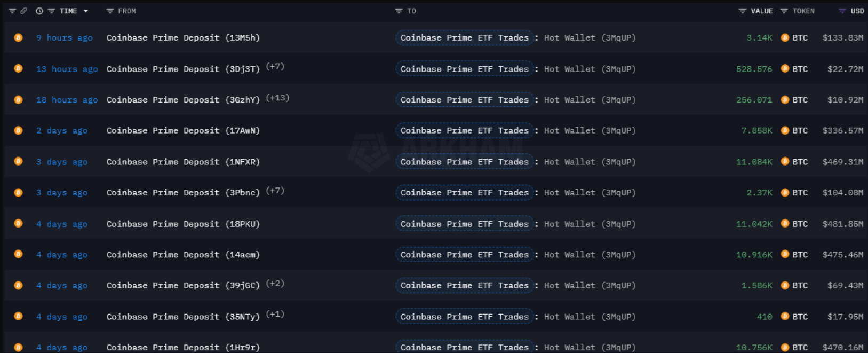Open Coinbase Prime Deposit (18PKU) address

coord(183,224)
